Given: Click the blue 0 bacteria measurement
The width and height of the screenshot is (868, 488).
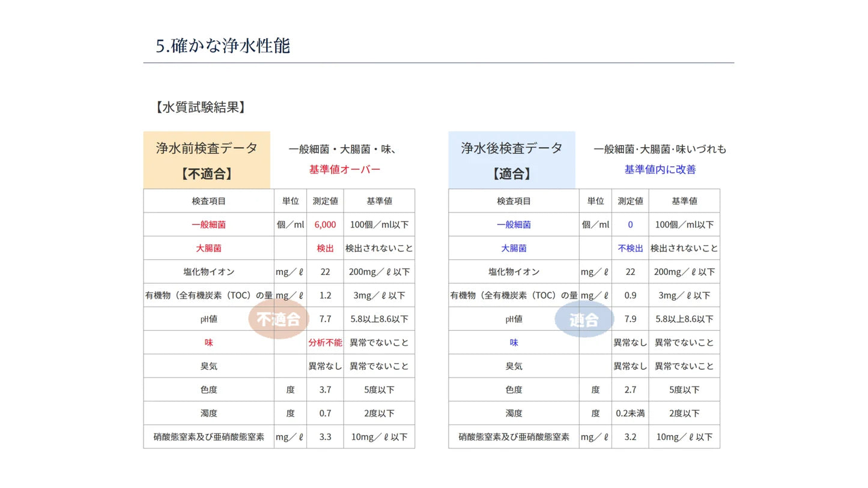Looking at the screenshot, I should click(630, 224).
